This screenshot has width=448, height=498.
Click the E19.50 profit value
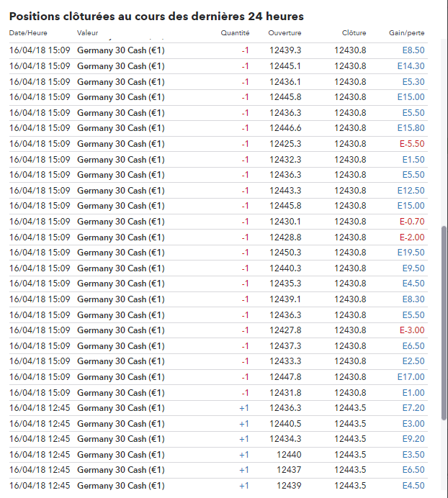pyautogui.click(x=411, y=253)
